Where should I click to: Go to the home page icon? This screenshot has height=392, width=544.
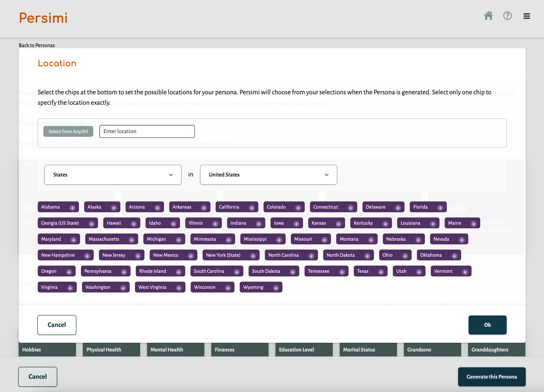coord(488,16)
